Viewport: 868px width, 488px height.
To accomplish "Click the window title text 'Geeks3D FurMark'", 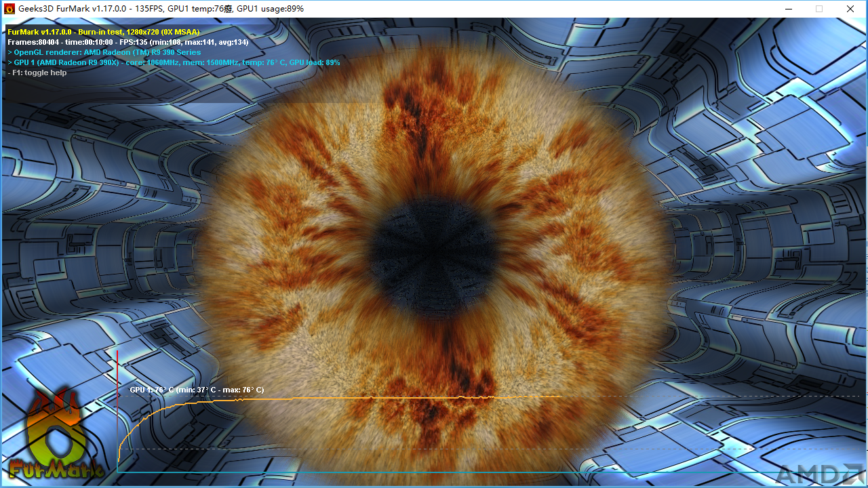I will click(x=160, y=9).
